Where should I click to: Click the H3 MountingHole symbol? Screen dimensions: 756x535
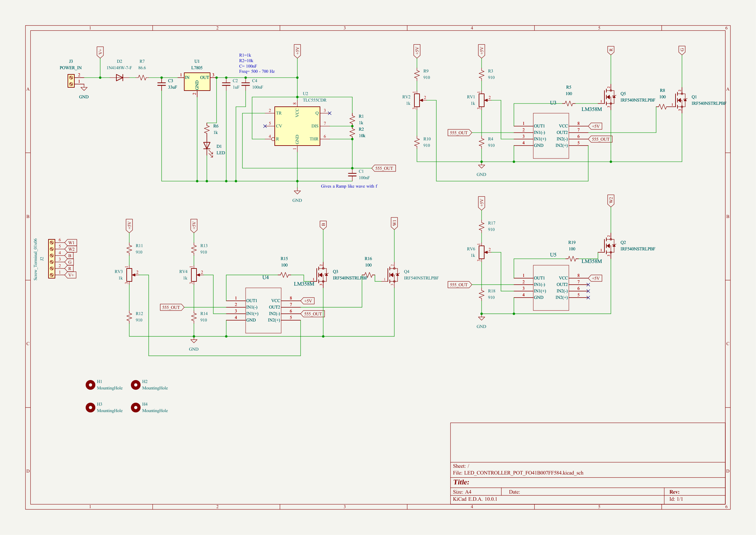pyautogui.click(x=90, y=408)
